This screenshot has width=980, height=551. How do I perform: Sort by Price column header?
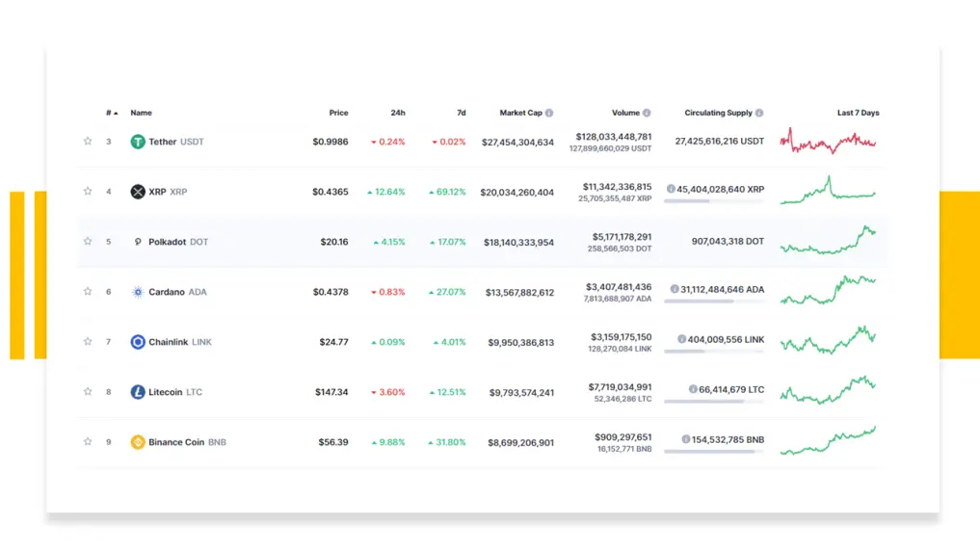pyautogui.click(x=339, y=113)
